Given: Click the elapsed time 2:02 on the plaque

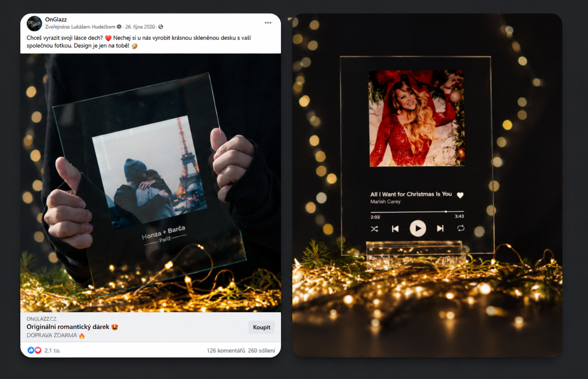Looking at the screenshot, I should pyautogui.click(x=375, y=217).
